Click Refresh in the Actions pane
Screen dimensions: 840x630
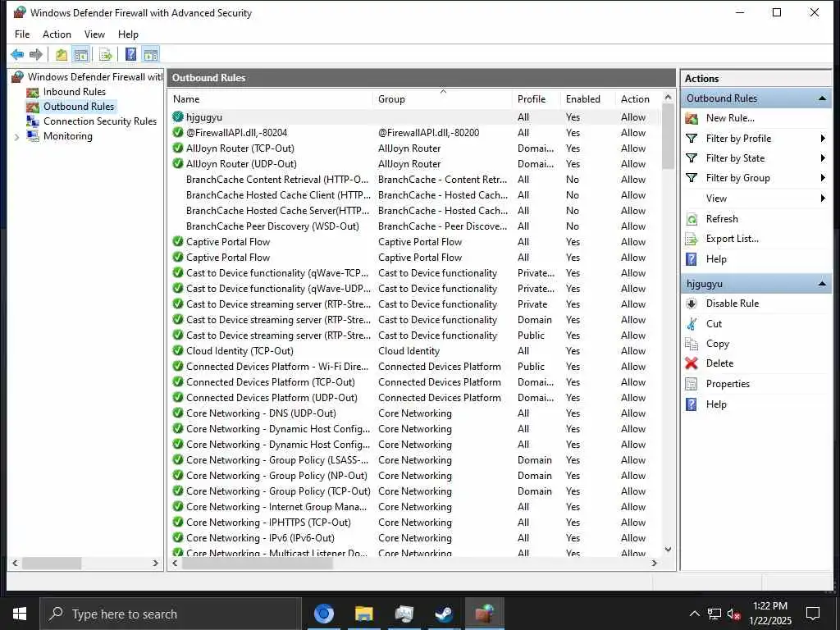(x=722, y=219)
